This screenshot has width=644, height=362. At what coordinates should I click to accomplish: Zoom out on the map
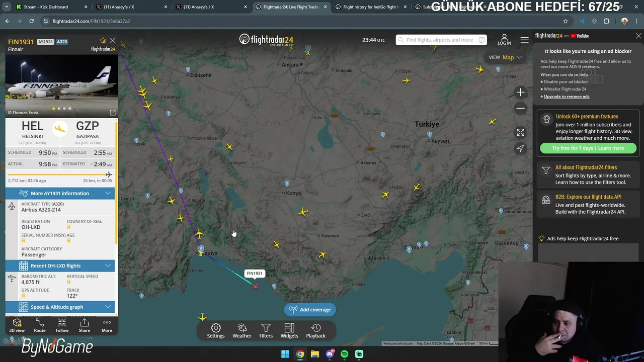pos(520,108)
